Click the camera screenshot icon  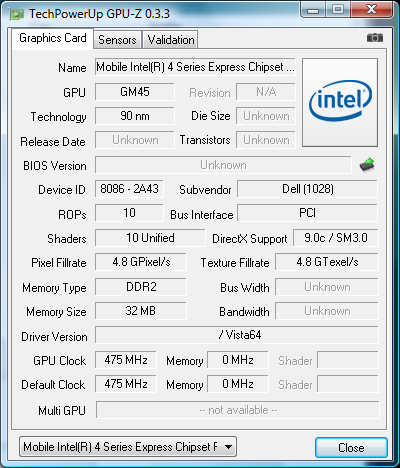click(375, 38)
